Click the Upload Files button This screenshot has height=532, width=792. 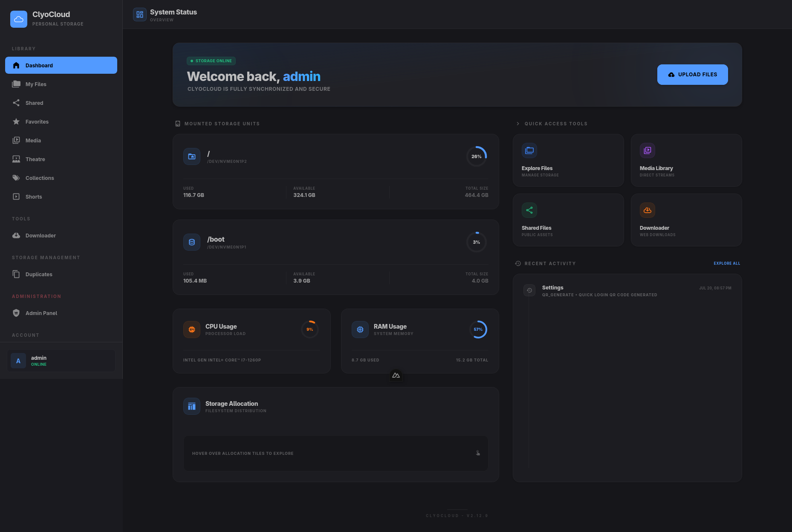692,75
